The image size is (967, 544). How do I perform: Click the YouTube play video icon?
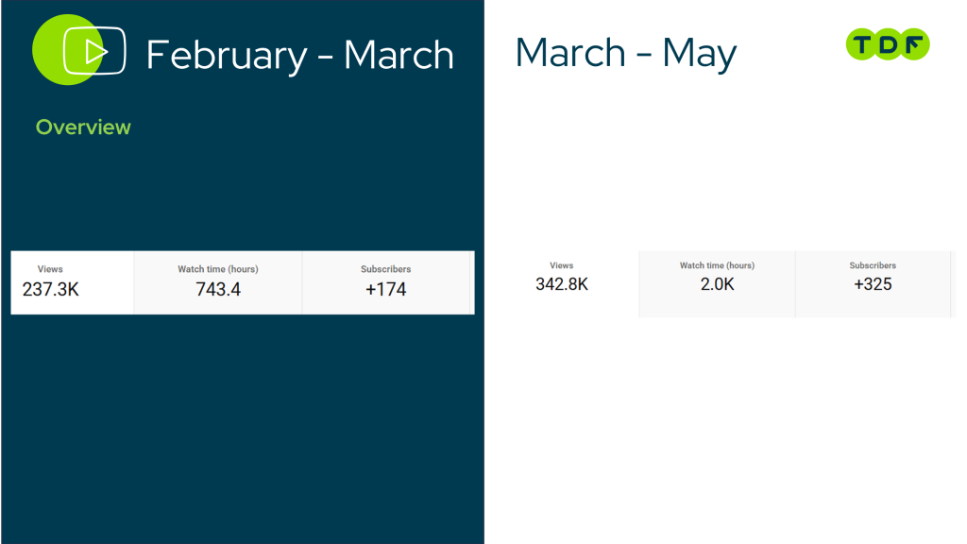click(94, 51)
